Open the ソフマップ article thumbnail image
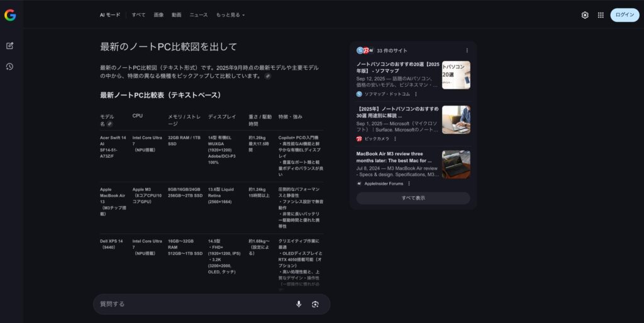644x323 pixels. 456,75
